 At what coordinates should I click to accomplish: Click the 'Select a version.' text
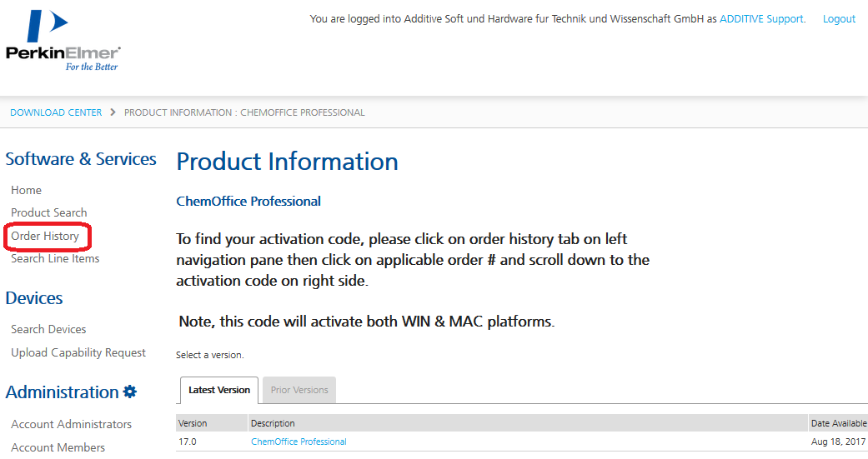pyautogui.click(x=210, y=355)
